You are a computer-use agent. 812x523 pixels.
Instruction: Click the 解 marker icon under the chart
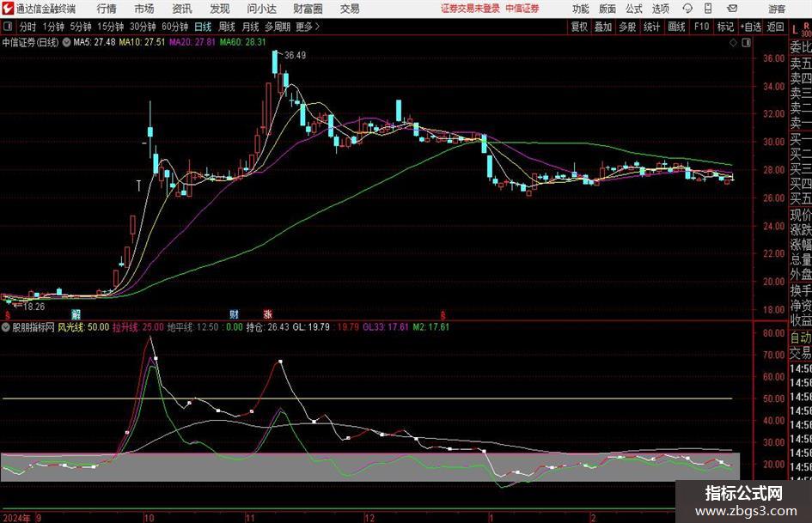[76, 314]
